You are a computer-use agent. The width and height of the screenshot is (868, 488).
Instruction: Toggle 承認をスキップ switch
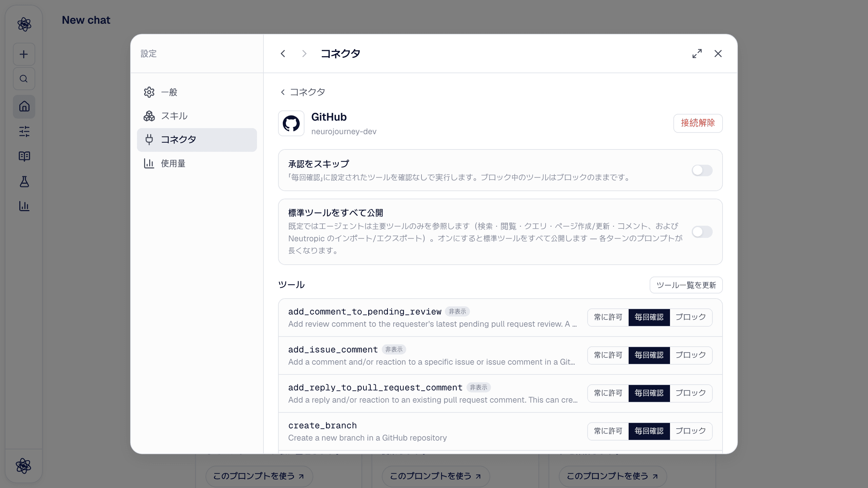[702, 170]
